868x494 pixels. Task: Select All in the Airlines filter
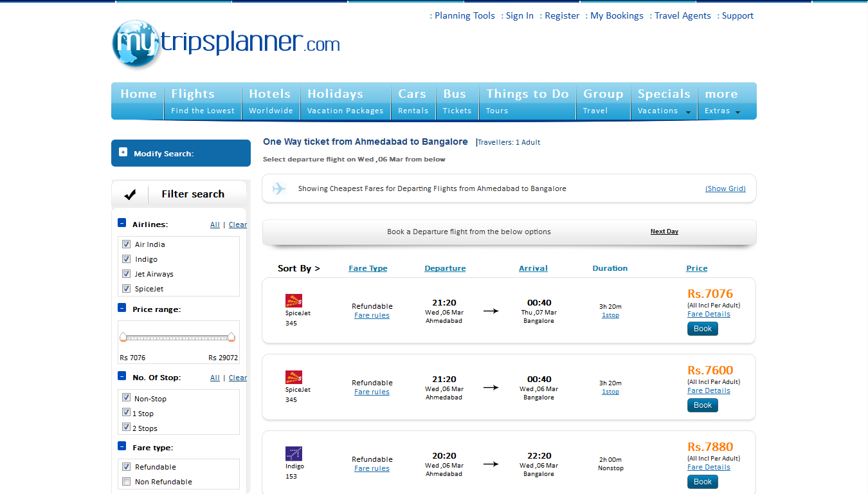point(215,224)
